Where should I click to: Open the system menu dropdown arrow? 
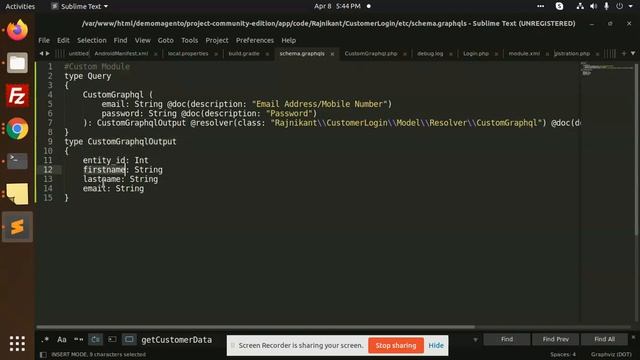631,6
